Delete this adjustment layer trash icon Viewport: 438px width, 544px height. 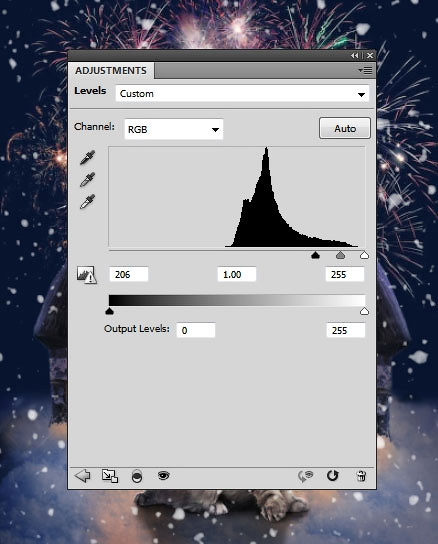coord(361,476)
